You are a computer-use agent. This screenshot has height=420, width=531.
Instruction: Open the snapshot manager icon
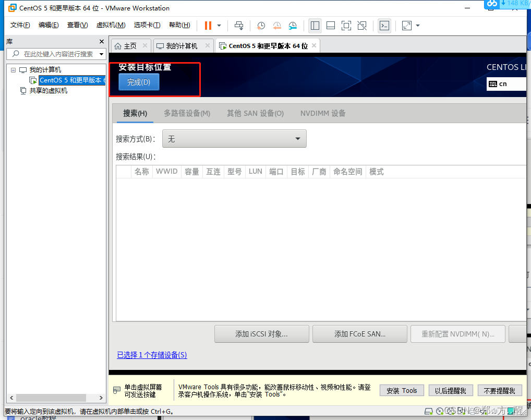click(x=293, y=25)
